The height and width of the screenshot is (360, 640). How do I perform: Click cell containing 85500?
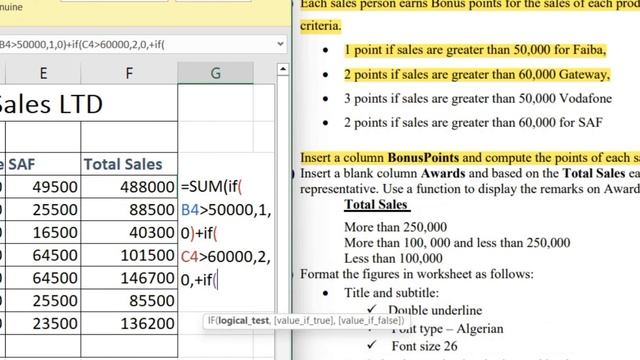[129, 301]
